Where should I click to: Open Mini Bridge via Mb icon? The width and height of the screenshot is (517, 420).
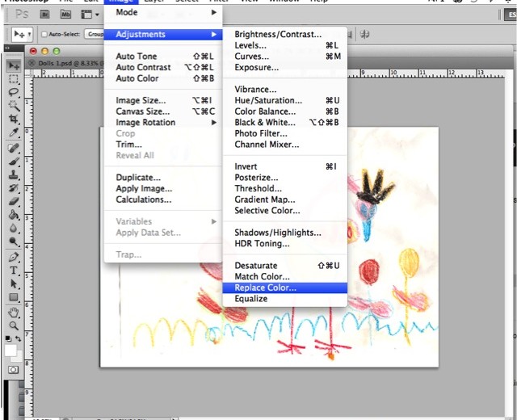(x=65, y=15)
